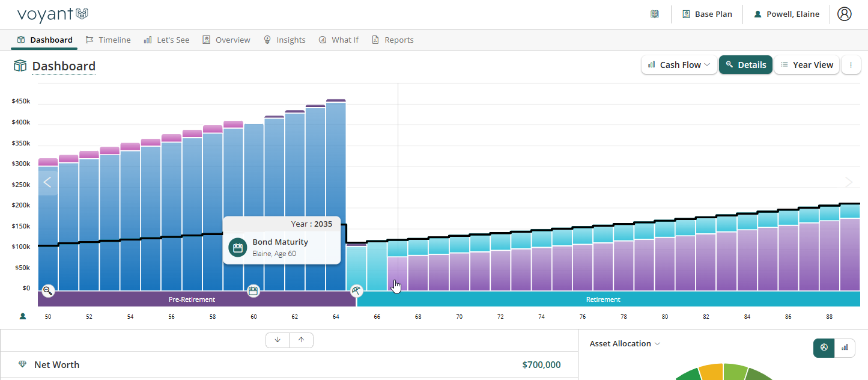Switch Asset Allocation to bar chart view

tap(845, 348)
